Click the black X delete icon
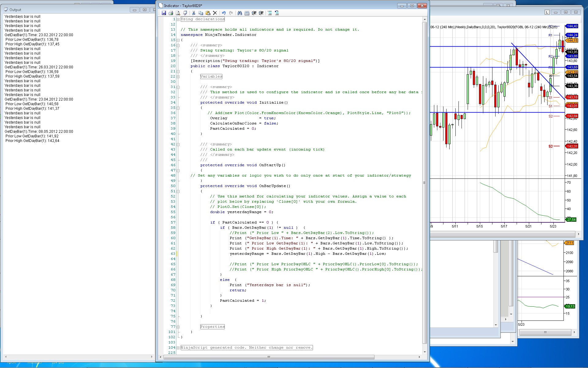 pyautogui.click(x=215, y=13)
